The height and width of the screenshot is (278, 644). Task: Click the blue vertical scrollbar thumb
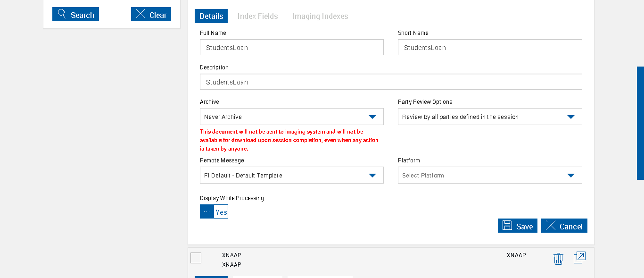pos(640,123)
